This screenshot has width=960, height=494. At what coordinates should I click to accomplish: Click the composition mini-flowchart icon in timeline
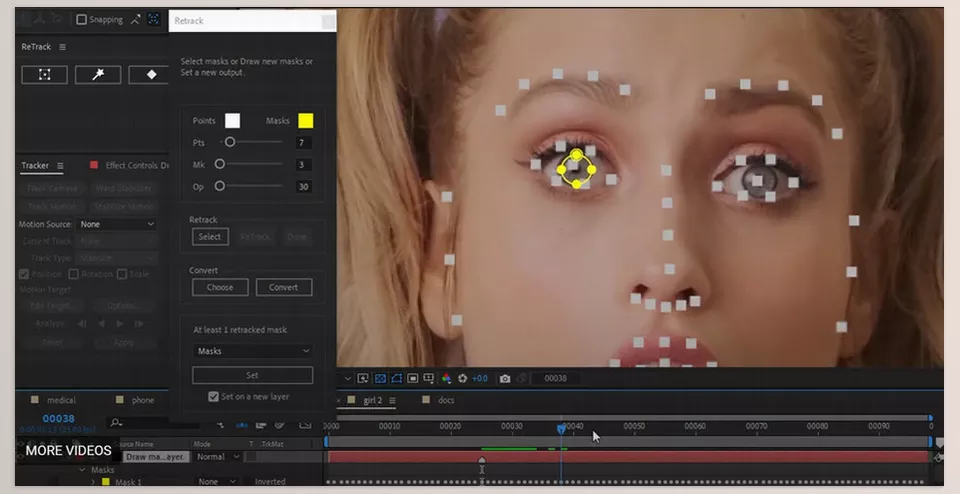pyautogui.click(x=220, y=424)
